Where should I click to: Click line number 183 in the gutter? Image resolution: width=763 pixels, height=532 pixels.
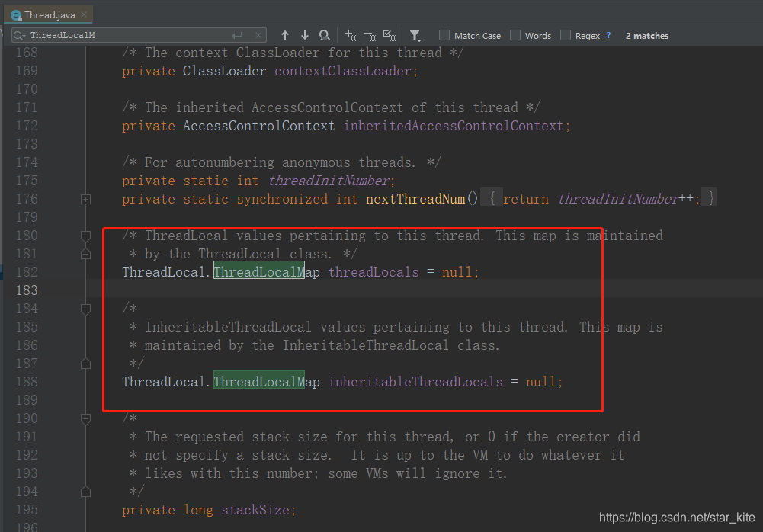[26, 290]
